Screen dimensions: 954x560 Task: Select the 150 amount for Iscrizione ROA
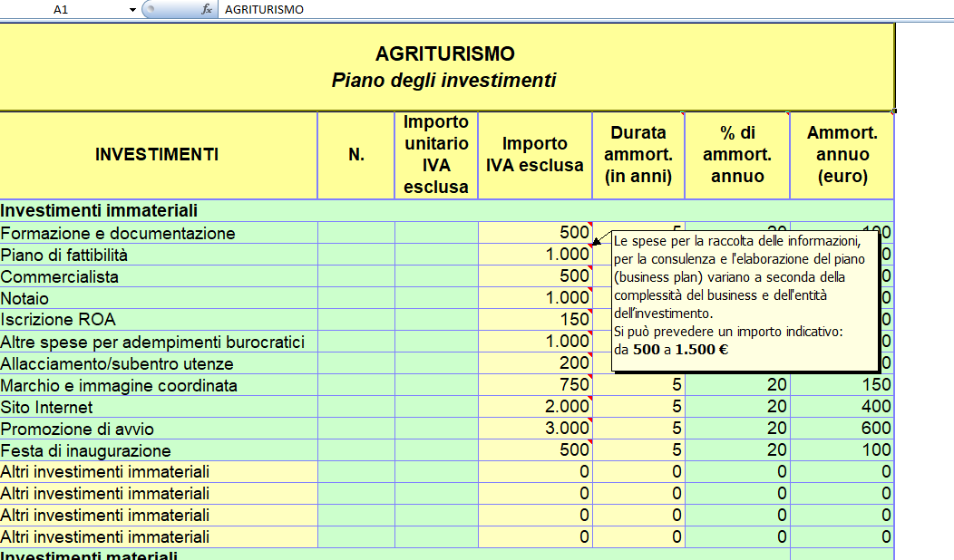tap(535, 320)
